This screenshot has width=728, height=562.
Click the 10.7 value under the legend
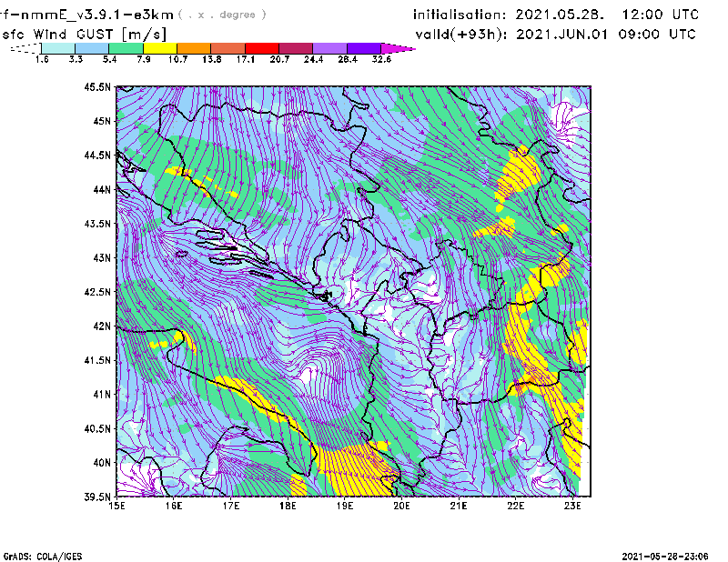click(x=177, y=59)
